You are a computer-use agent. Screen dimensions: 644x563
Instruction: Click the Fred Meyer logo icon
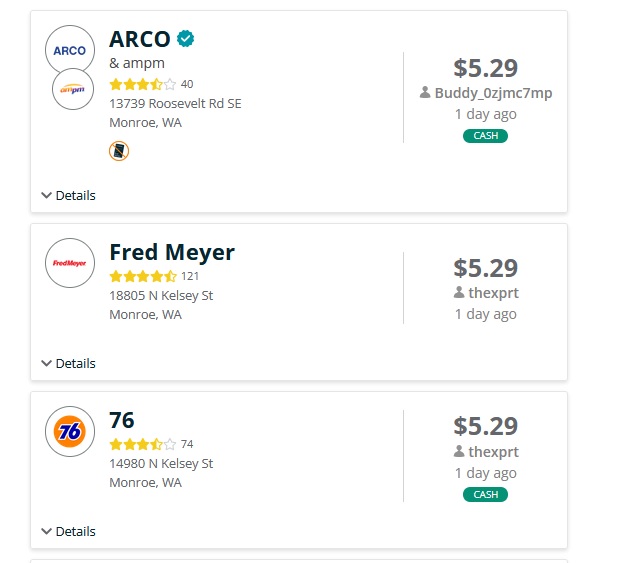(70, 264)
